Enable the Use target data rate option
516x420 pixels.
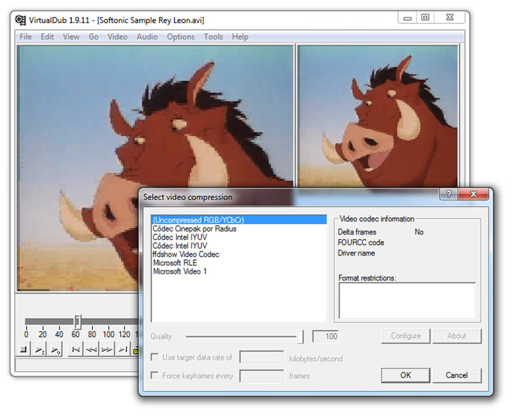point(154,358)
